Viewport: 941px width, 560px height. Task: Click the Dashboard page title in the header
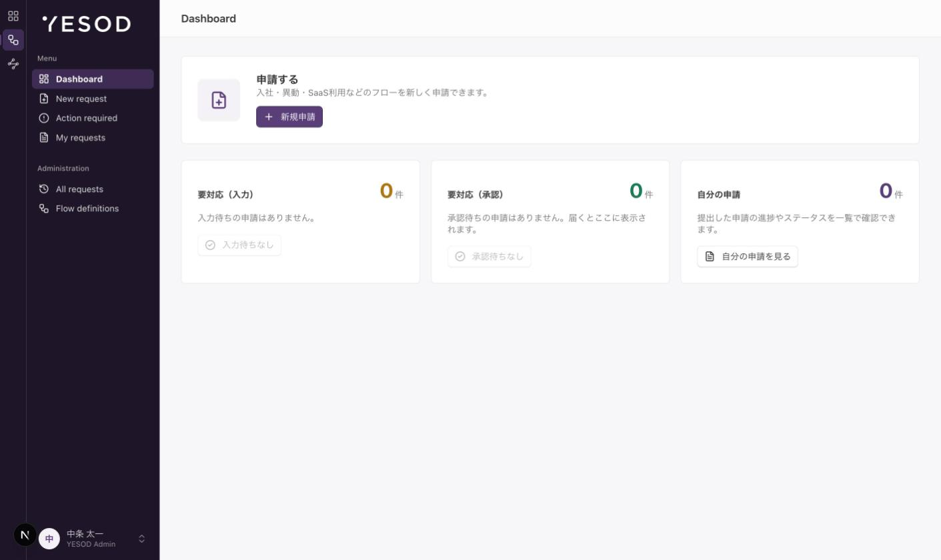[x=209, y=19]
